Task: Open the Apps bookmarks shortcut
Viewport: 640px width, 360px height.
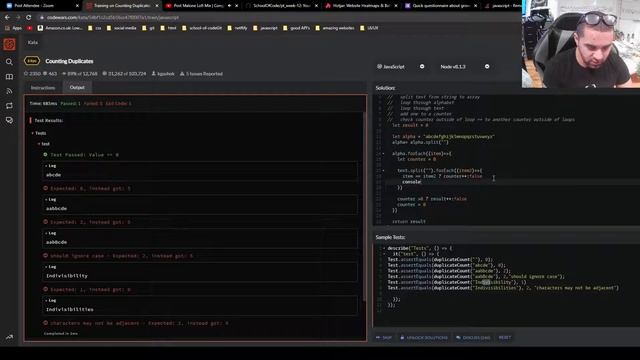Action: [13, 28]
